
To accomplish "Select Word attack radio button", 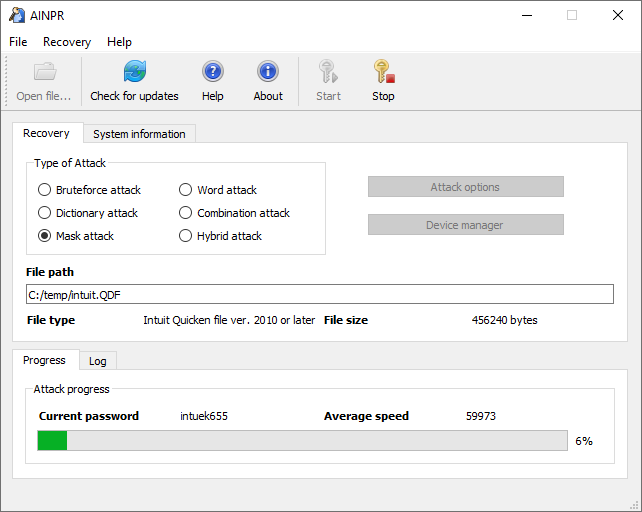I will click(x=185, y=190).
